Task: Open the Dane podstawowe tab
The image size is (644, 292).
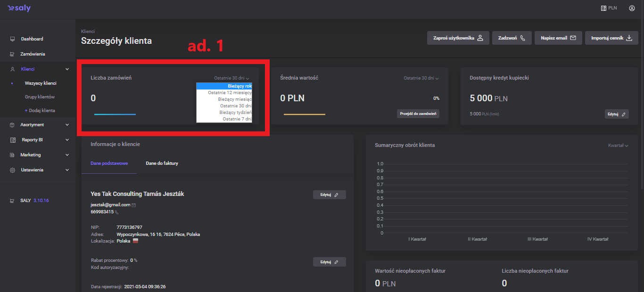Action: (x=109, y=163)
